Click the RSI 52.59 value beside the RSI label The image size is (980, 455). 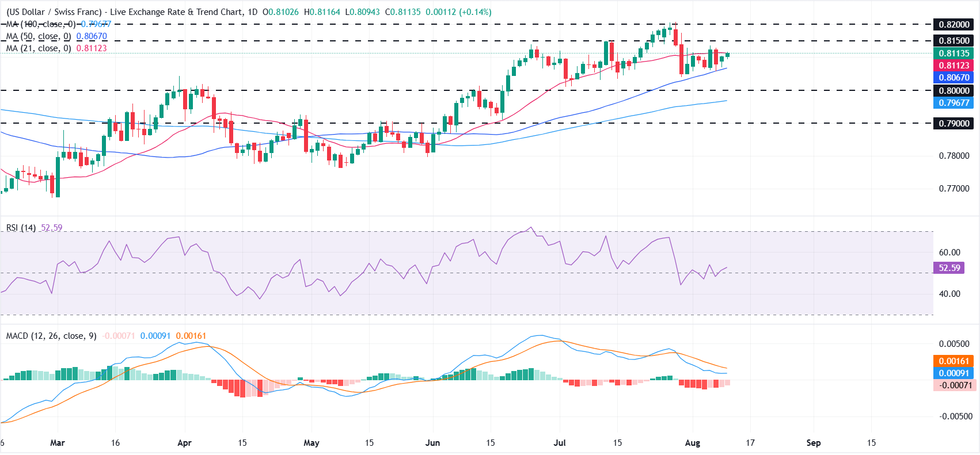click(x=52, y=228)
